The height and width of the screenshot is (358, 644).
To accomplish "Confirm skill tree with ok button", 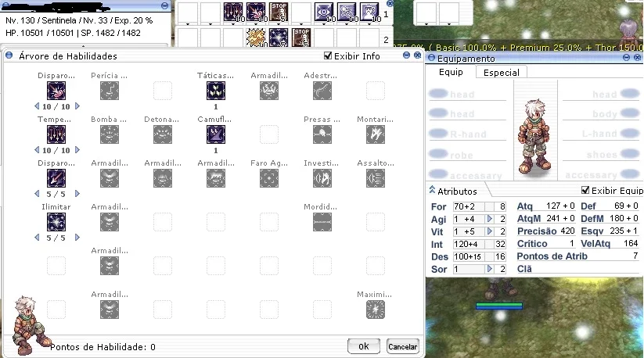I will pyautogui.click(x=364, y=346).
